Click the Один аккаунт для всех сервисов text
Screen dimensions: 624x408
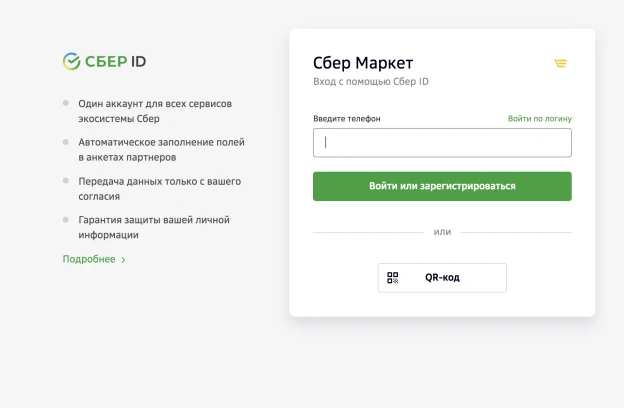[155, 103]
